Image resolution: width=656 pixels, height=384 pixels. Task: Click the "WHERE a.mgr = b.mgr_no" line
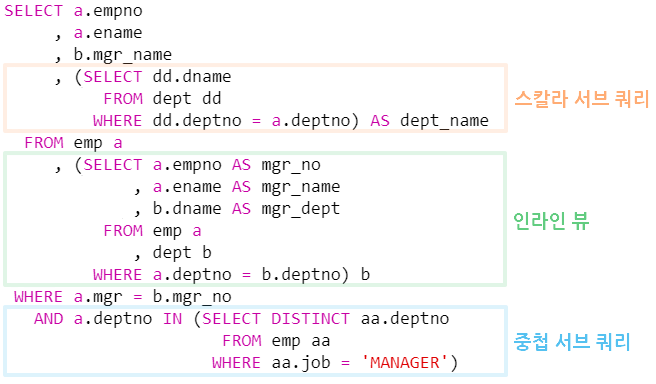click(123, 297)
